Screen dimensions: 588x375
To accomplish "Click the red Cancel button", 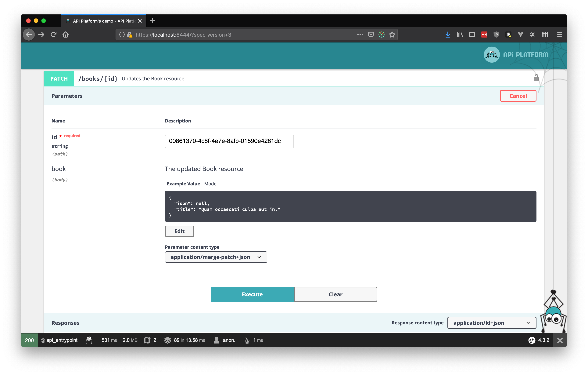I will 518,96.
